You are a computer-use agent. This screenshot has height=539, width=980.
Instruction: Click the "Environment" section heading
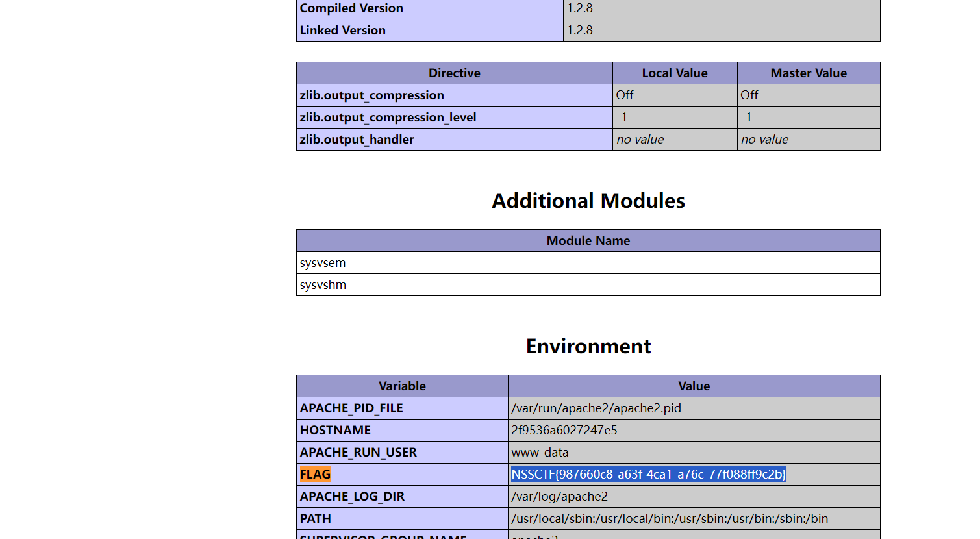tap(588, 346)
